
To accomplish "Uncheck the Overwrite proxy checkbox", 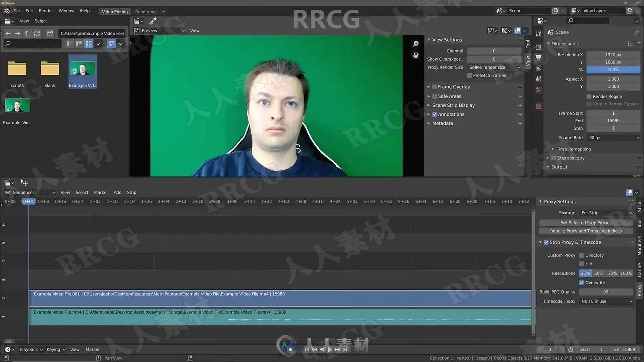I will tap(582, 283).
